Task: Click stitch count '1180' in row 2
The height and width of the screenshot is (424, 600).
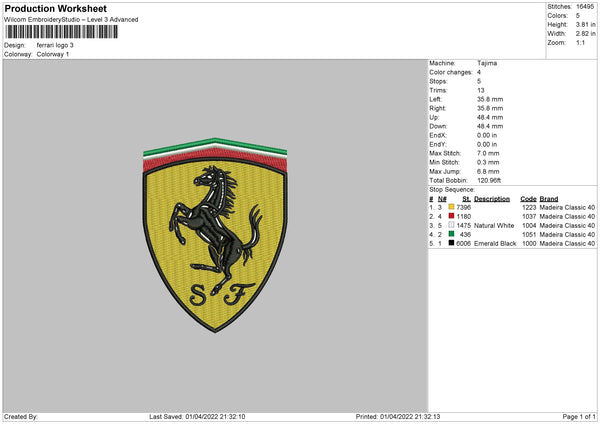Action: pos(463,217)
